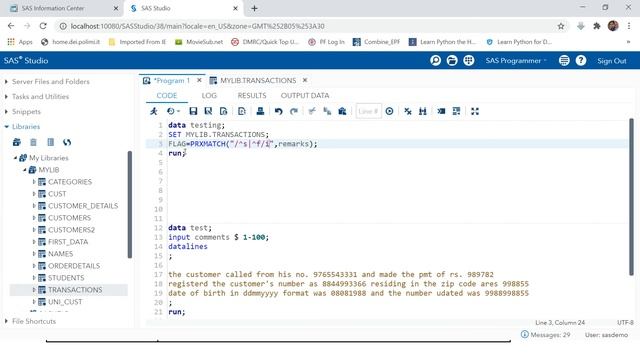Screen dimensions: 640x360
Task: Click the Copy icon in the code toolbar
Action: pyautogui.click(x=327, y=111)
